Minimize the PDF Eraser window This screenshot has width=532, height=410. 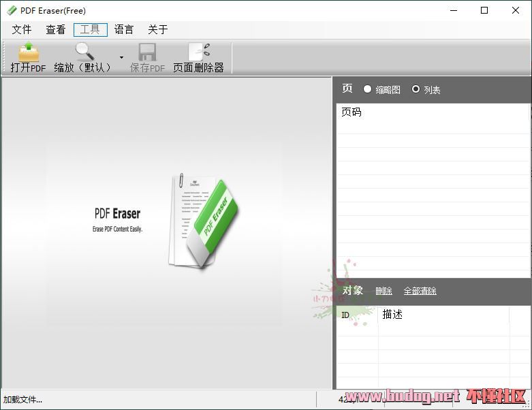click(x=454, y=10)
